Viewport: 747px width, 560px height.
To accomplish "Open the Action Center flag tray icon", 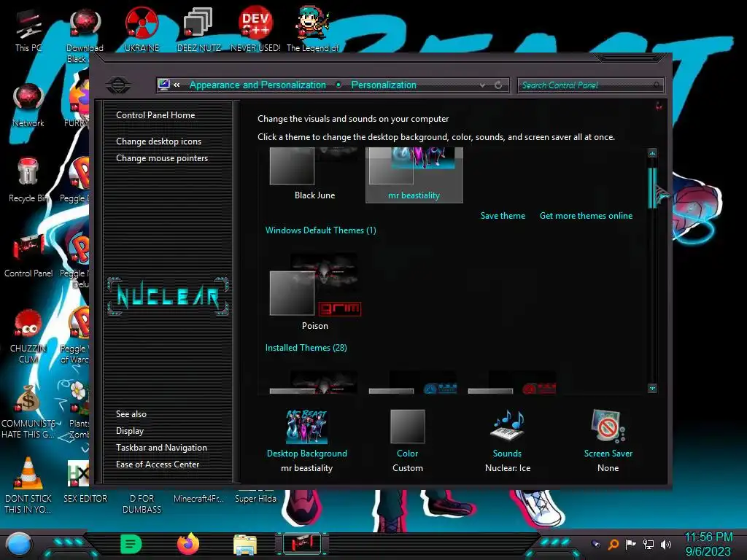I will [631, 544].
